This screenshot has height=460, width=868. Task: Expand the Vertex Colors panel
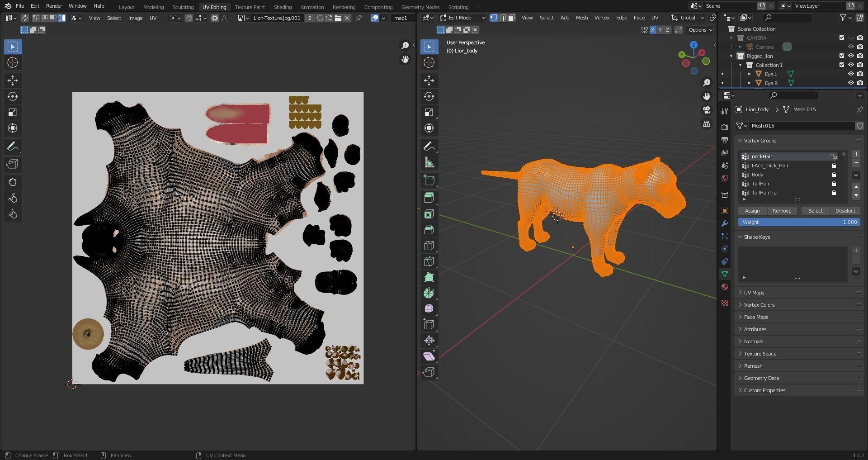coord(799,305)
